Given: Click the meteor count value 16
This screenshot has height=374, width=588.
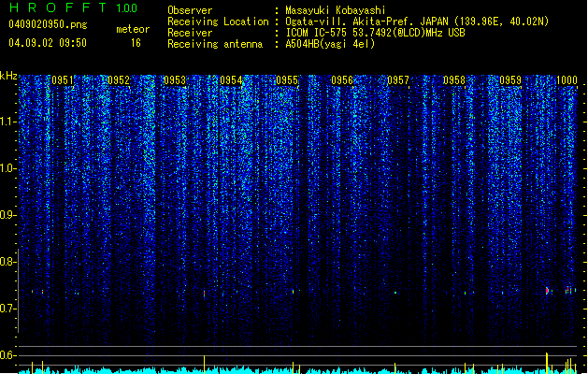Looking at the screenshot, I should 136,43.
